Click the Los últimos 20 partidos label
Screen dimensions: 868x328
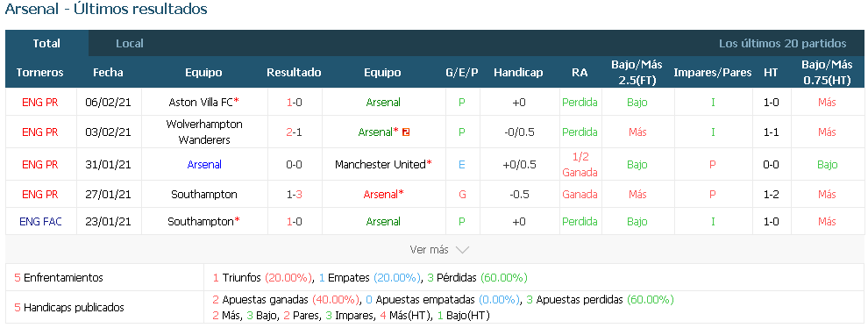782,43
